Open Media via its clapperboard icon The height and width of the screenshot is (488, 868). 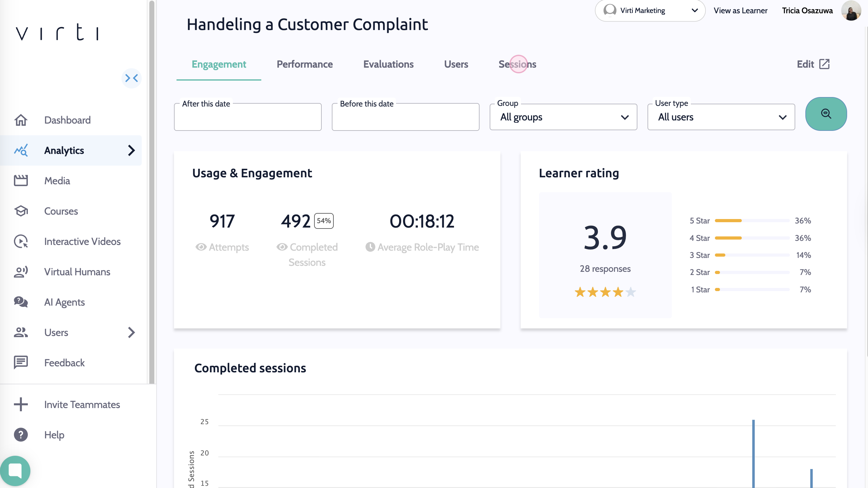pos(21,181)
